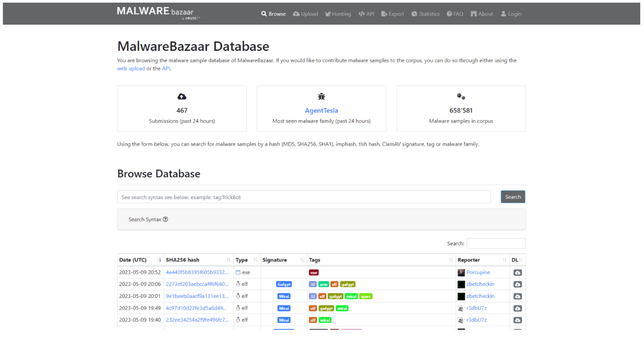Viewport: 644px width, 344px height.
Task: Click Linux elf icon in 19:49 row
Action: click(238, 308)
